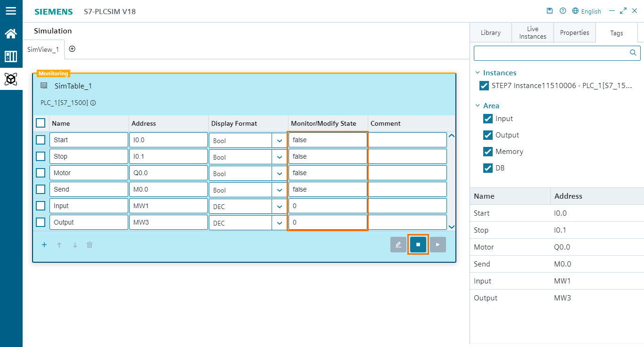Open the Properties tab
644x347 pixels.
(575, 32)
